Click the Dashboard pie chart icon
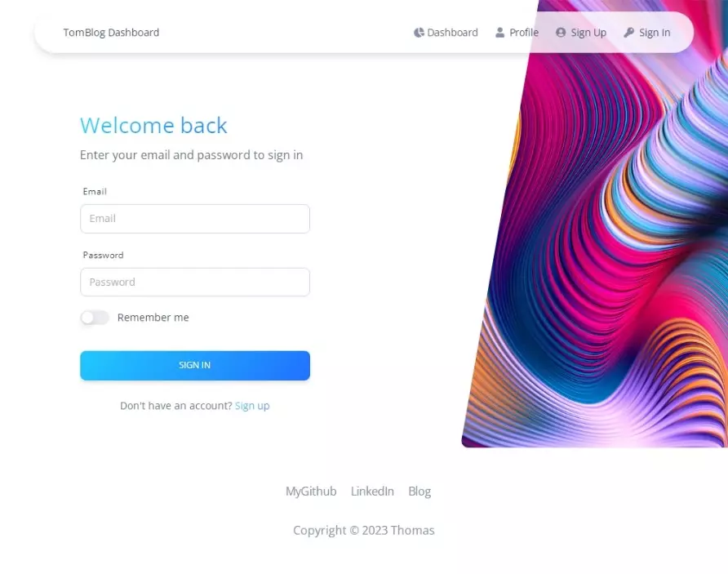The height and width of the screenshot is (574, 728). pyautogui.click(x=419, y=33)
